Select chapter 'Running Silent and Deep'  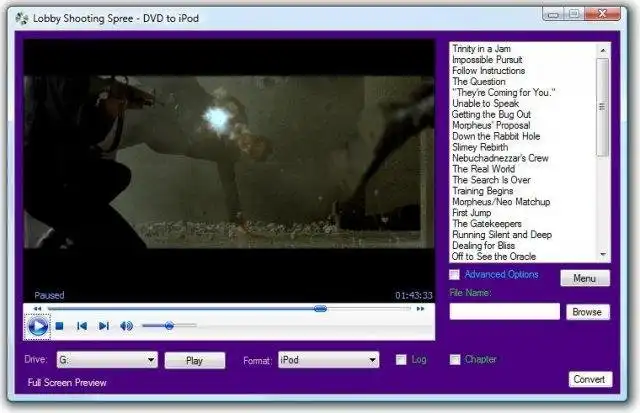(502, 235)
